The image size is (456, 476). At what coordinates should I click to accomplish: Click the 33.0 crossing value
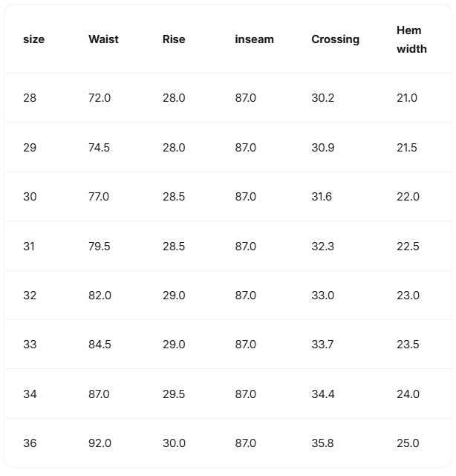coord(322,296)
